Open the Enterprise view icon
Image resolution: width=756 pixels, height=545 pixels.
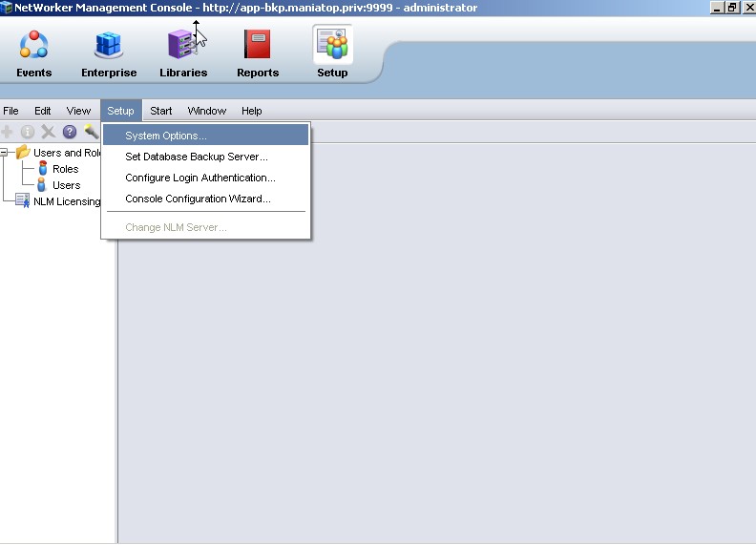[x=109, y=45]
